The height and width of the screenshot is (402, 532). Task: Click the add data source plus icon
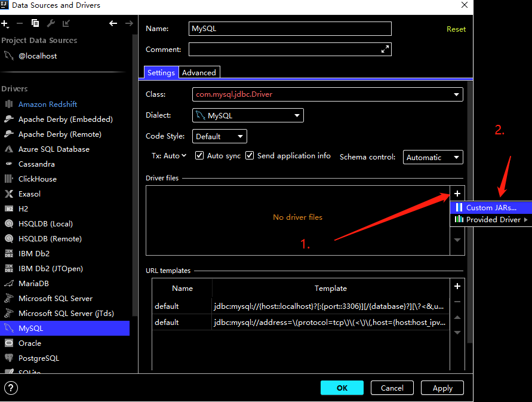click(x=5, y=23)
